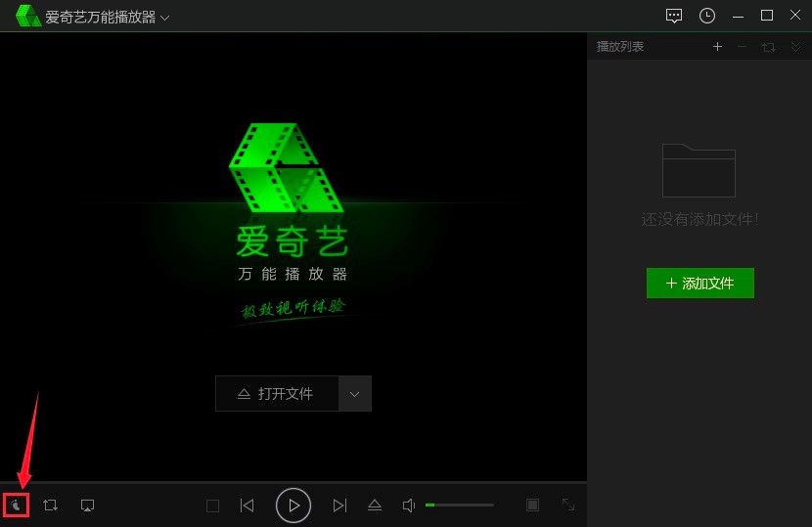Click the screen casting icon in the bottom bar

click(87, 505)
